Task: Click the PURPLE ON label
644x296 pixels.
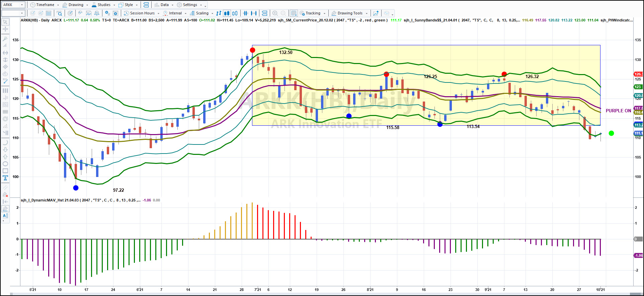Action: (619, 111)
